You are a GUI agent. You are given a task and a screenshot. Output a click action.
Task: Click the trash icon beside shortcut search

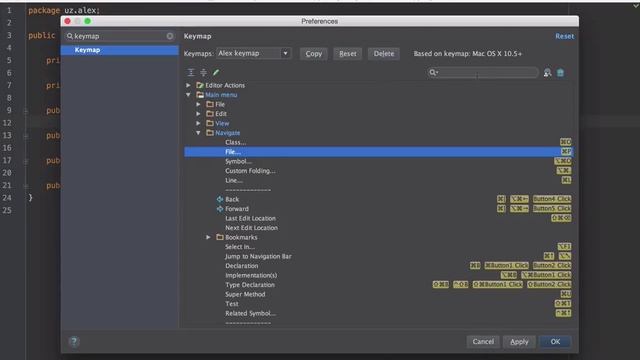(560, 73)
